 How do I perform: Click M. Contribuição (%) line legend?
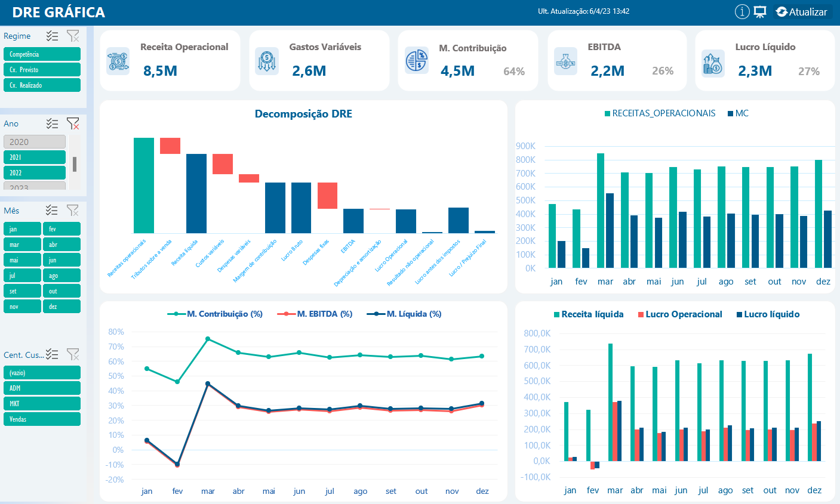coord(215,314)
